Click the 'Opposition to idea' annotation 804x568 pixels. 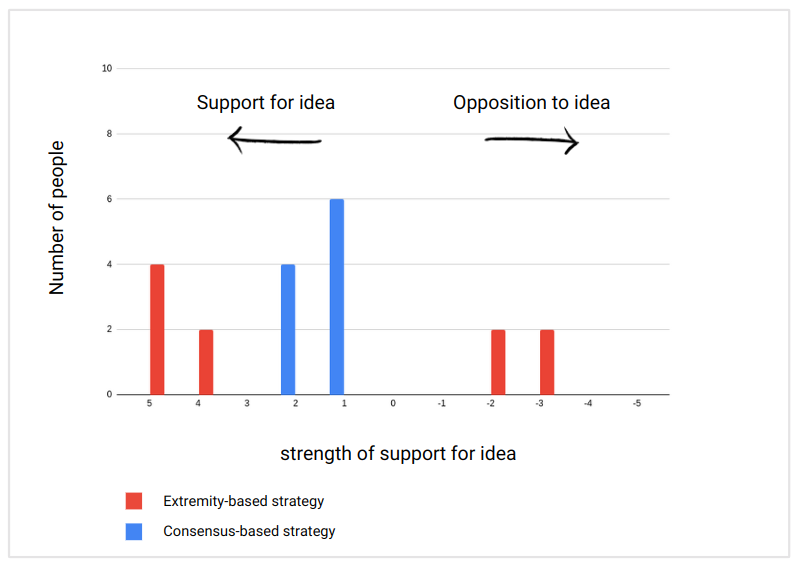point(532,103)
